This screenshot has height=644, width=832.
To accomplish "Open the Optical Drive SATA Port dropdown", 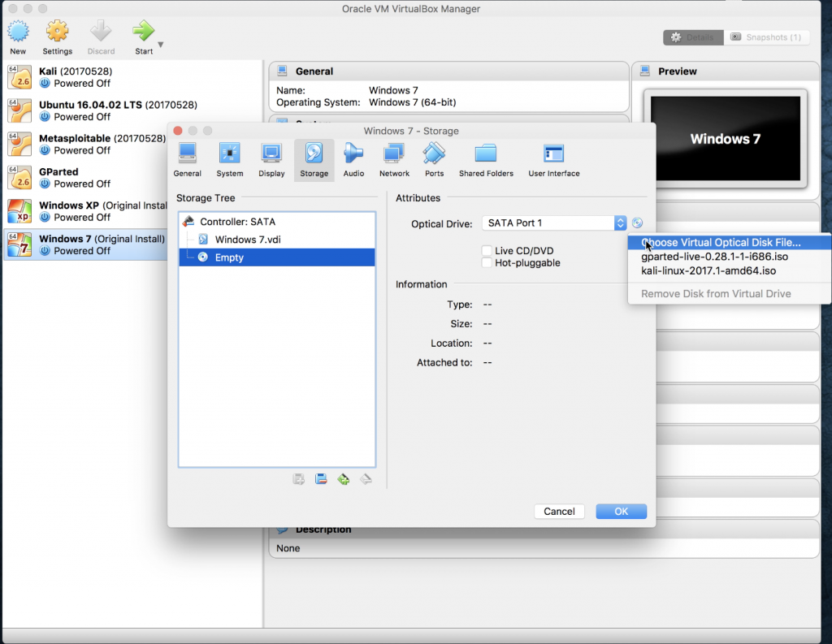I will 554,223.
